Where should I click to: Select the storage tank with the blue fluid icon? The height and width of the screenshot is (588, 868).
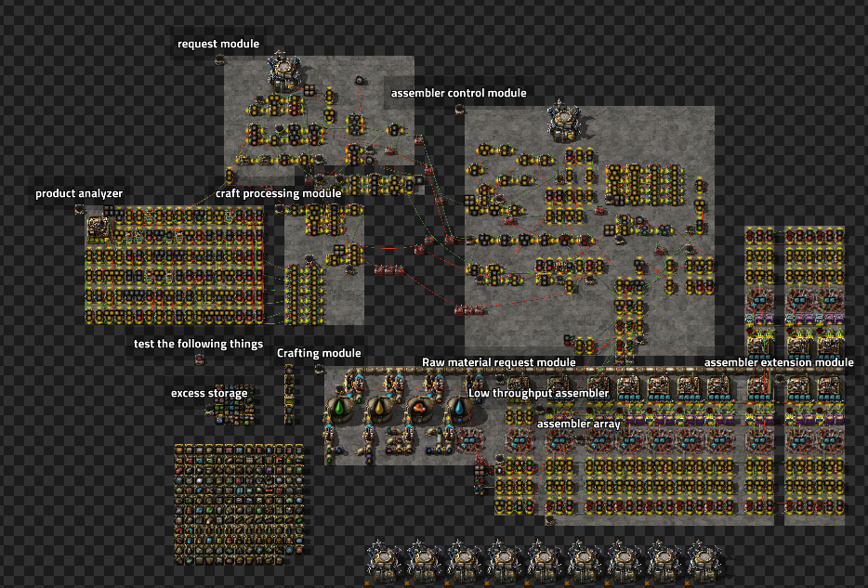(459, 408)
